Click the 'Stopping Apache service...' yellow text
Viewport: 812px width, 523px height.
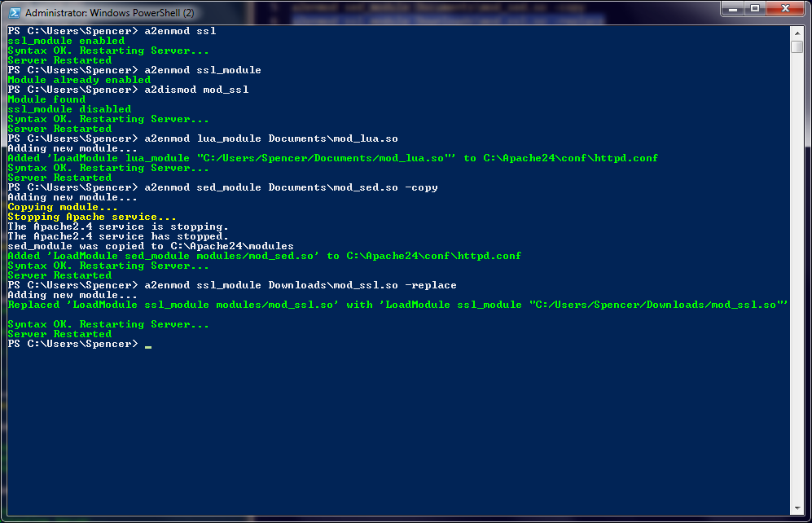(91, 217)
